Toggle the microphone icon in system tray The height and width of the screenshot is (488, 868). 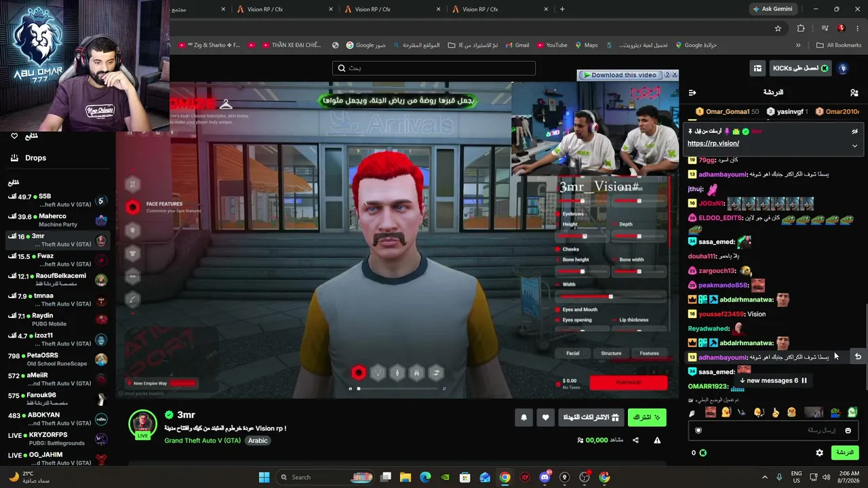click(779, 477)
